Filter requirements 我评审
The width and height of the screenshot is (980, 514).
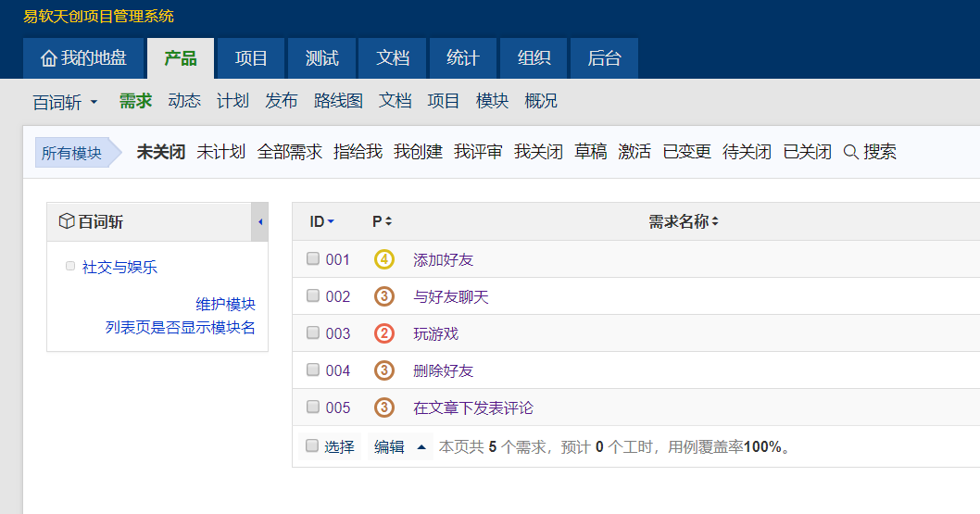pos(478,152)
